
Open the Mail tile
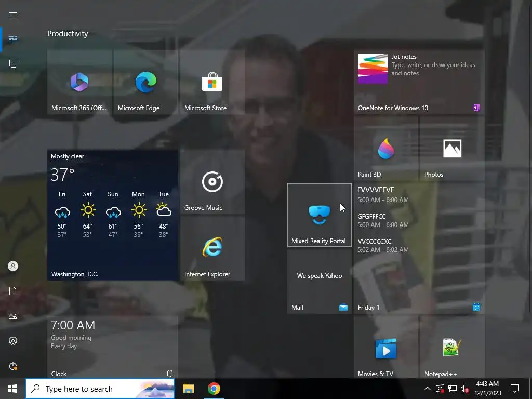point(320,282)
